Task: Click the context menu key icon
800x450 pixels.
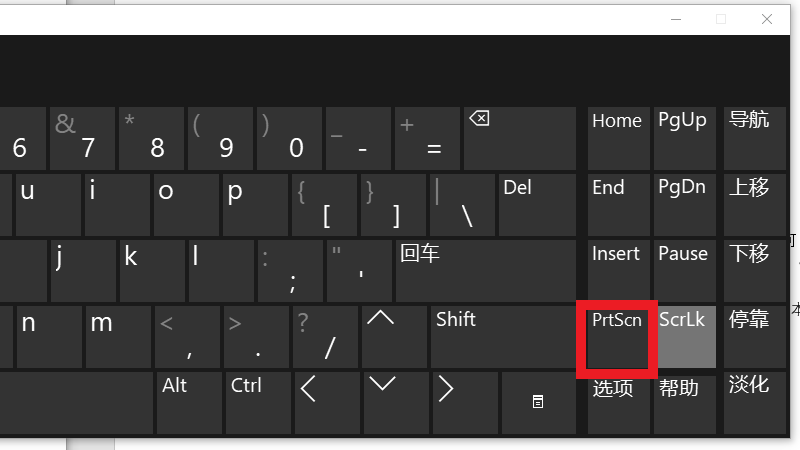Action: point(537,402)
